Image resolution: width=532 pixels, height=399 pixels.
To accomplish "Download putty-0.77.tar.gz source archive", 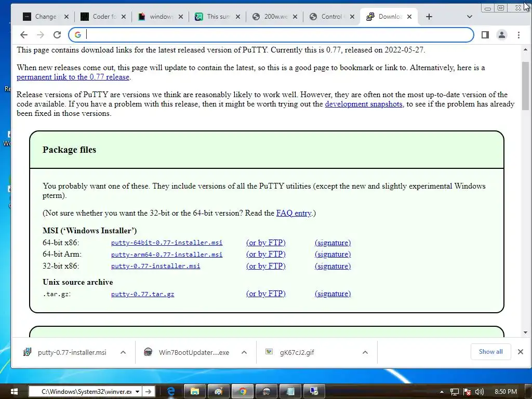I will click(x=142, y=294).
